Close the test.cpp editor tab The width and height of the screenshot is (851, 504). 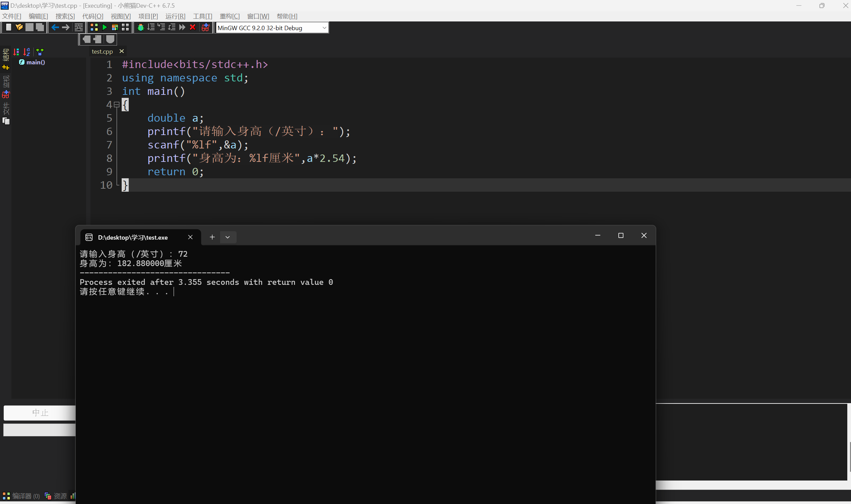pyautogui.click(x=122, y=51)
